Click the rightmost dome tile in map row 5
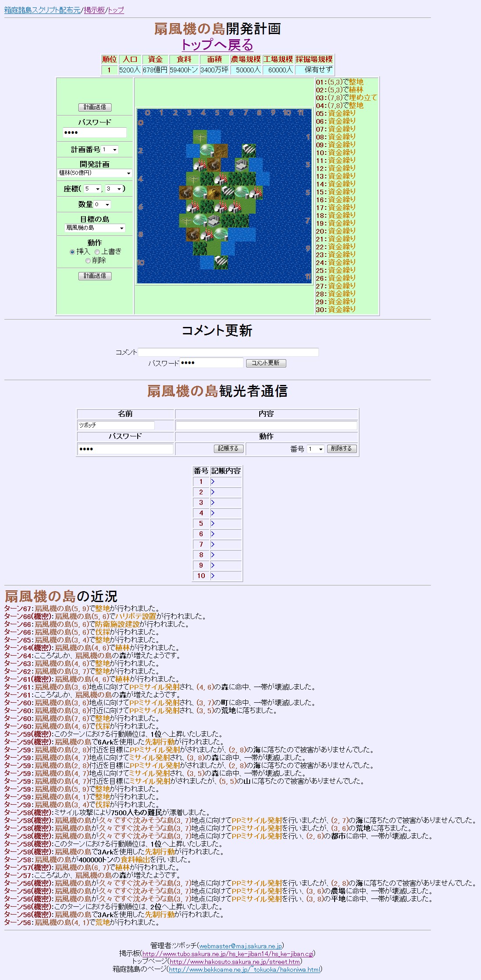The image size is (481, 980). [242, 193]
